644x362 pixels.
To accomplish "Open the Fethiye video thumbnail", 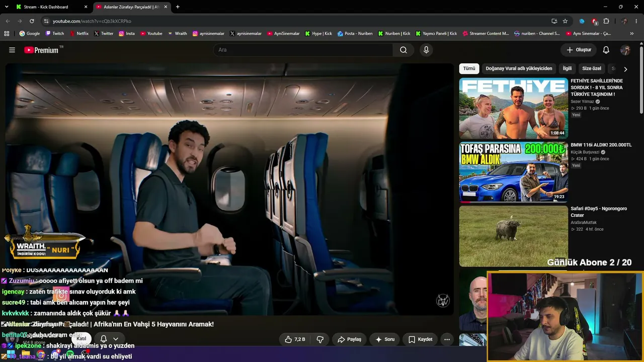I will pos(513,108).
